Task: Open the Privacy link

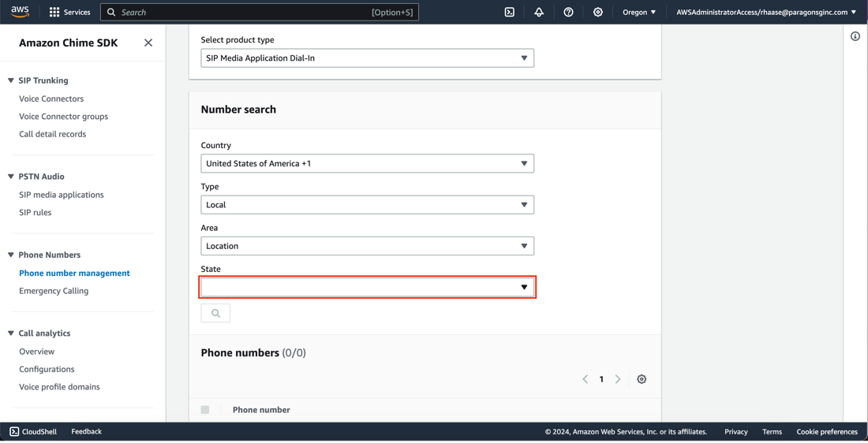Action: 735,432
